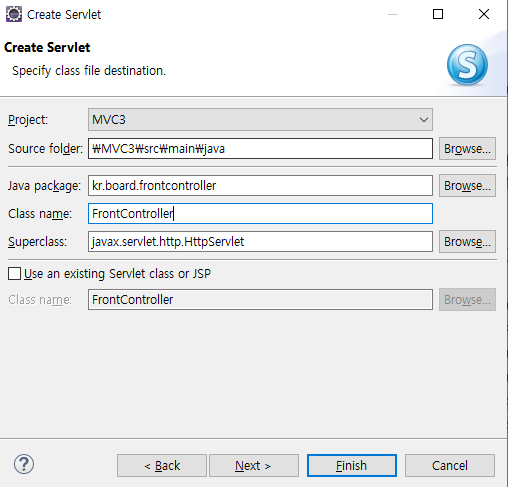
Task: Click the help question mark icon
Action: [24, 464]
